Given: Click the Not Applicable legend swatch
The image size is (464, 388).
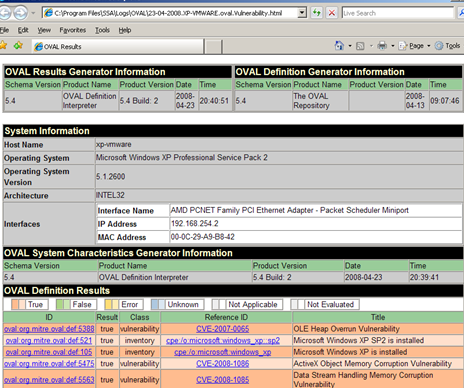Looking at the screenshot, I should (219, 304).
